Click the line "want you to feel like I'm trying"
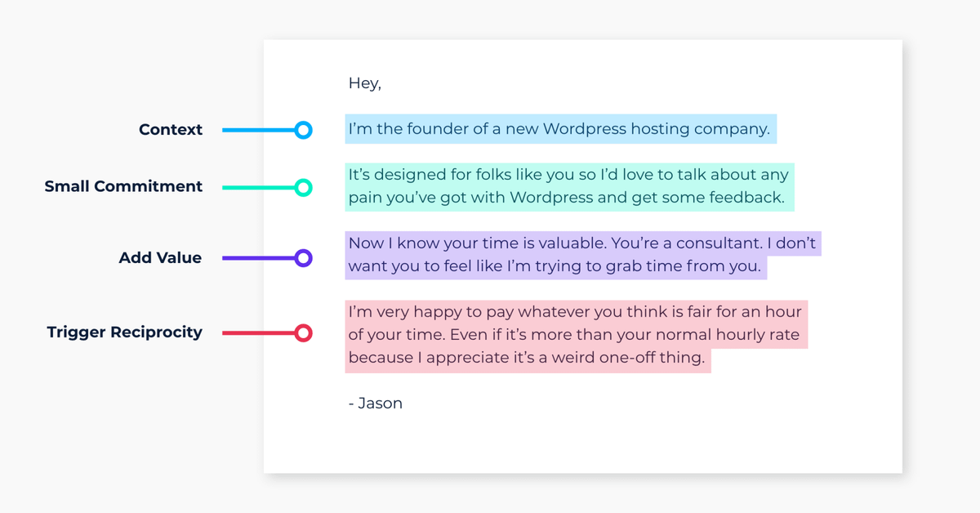 (x=555, y=266)
